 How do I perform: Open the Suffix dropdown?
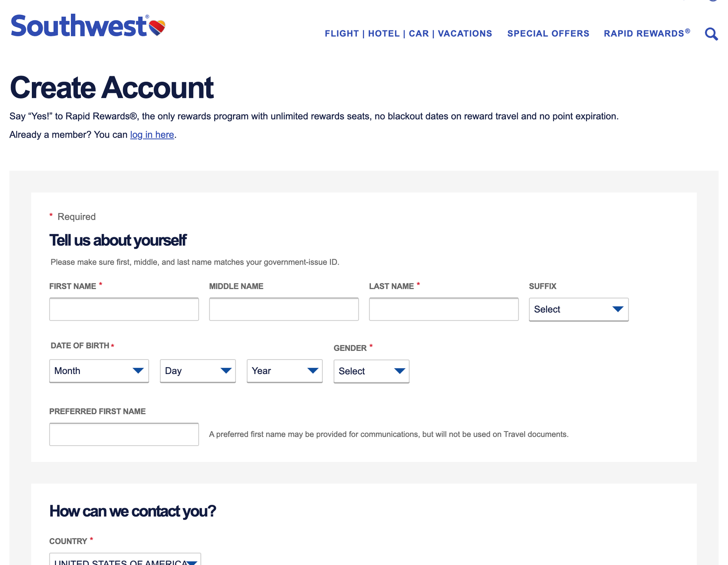pyautogui.click(x=578, y=309)
